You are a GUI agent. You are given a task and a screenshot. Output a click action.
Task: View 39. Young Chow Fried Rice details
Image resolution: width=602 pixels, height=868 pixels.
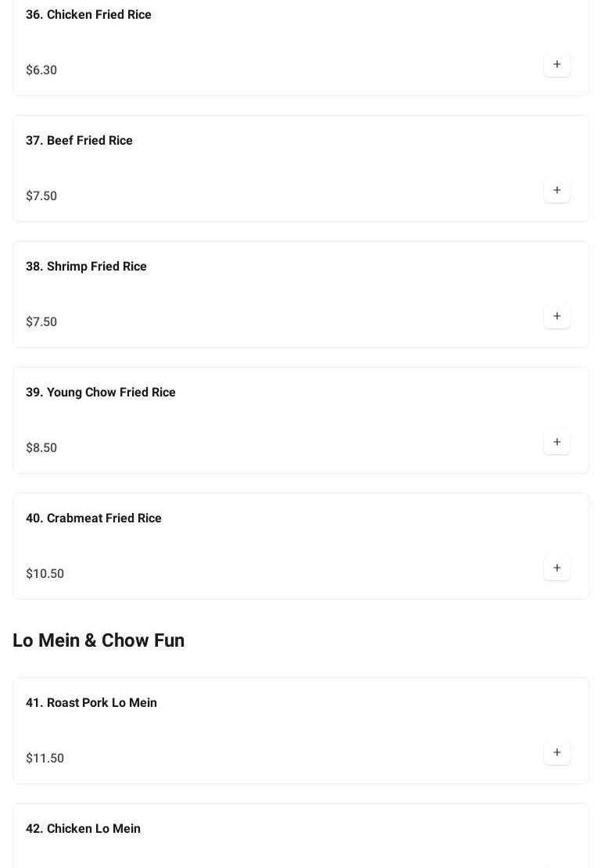(x=100, y=393)
